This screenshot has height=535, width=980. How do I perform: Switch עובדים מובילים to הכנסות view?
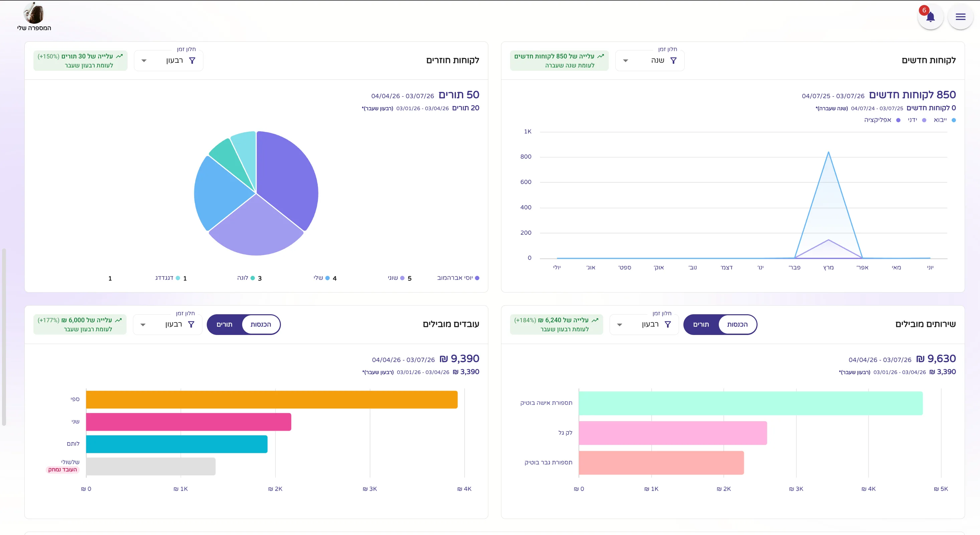pos(261,324)
